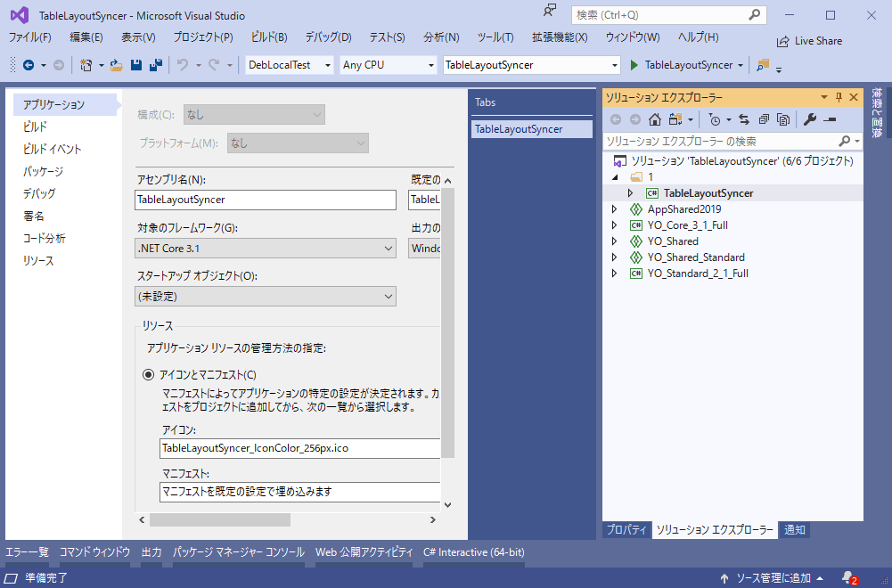
Task: Click the Undo arrow in the toolbar
Action: coord(183,65)
